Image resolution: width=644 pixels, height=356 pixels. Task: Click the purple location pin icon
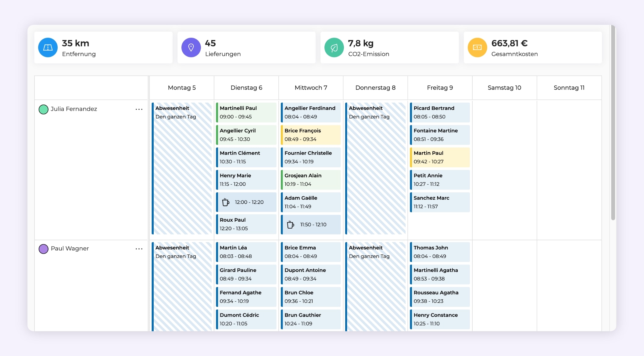click(191, 48)
